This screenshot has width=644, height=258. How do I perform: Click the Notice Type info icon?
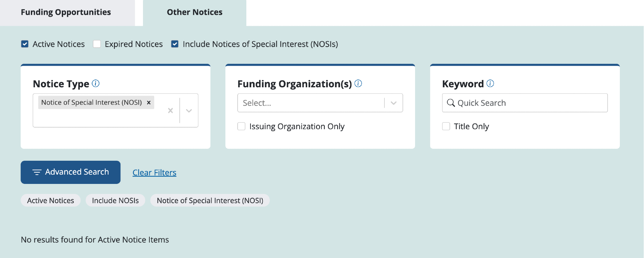tap(96, 83)
